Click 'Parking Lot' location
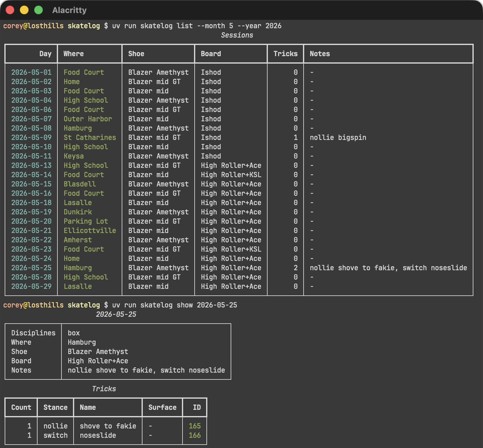Viewport: 483px width, 448px height. [x=86, y=221]
